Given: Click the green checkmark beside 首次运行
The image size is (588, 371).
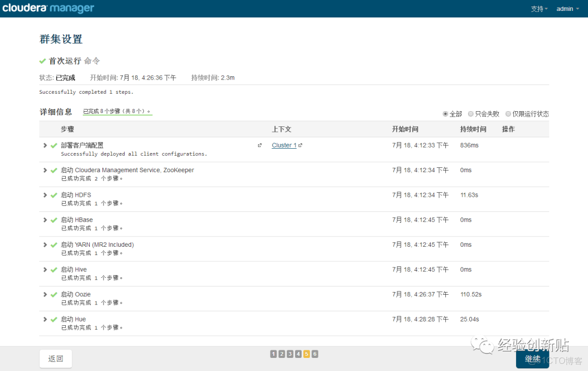Looking at the screenshot, I should 42,60.
